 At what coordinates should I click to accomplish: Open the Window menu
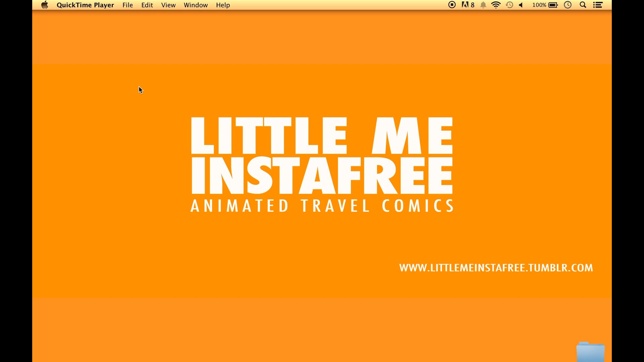(x=196, y=5)
